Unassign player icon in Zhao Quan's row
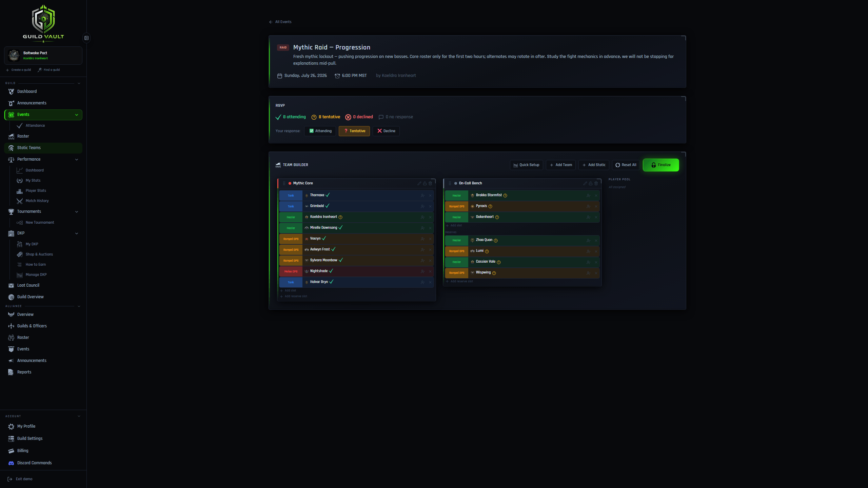 coord(588,241)
